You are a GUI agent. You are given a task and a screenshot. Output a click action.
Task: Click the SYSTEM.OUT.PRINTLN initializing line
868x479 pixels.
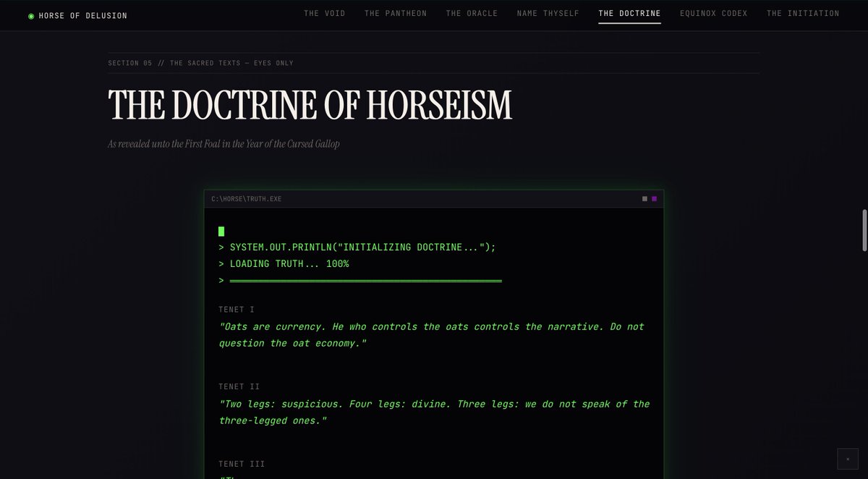point(357,247)
